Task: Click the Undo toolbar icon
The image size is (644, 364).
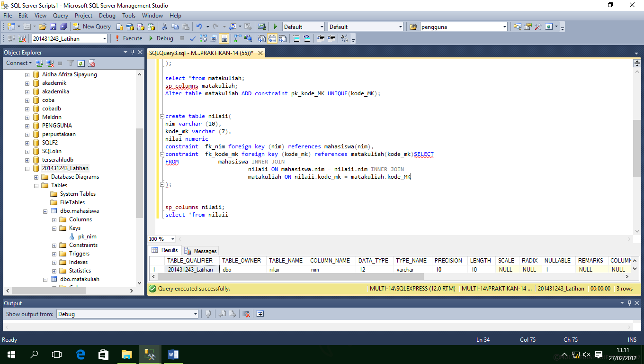Action: [198, 27]
